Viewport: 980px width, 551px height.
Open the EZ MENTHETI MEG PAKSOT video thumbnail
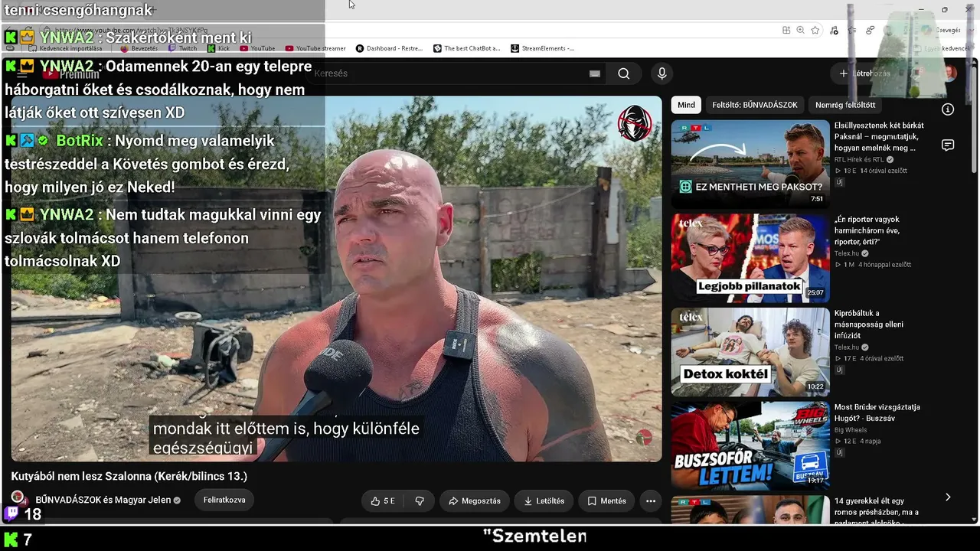point(750,164)
